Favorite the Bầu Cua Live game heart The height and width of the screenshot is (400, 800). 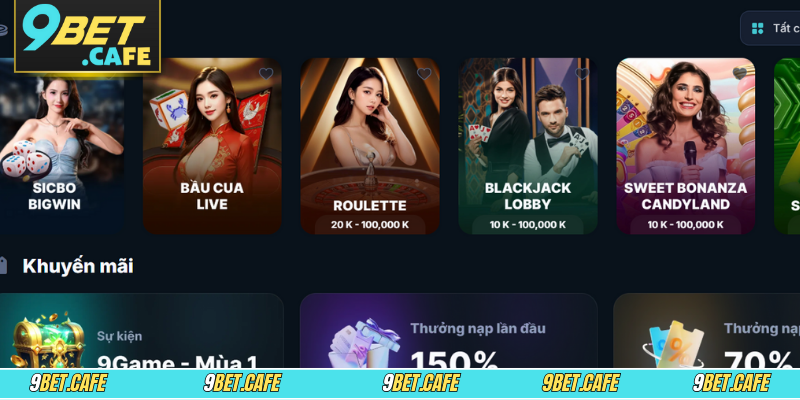pos(266,74)
